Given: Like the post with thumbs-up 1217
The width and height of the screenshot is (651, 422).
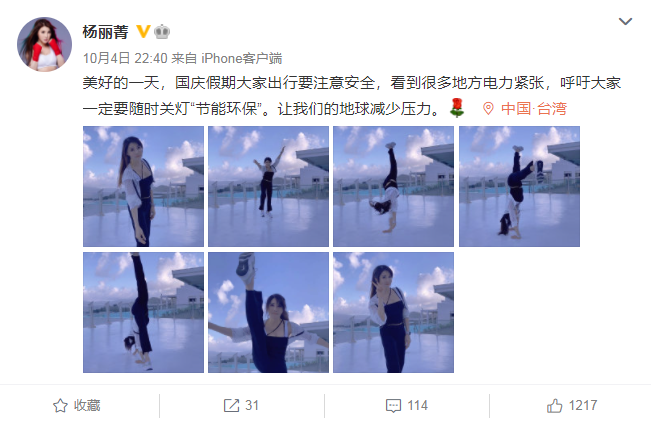Looking at the screenshot, I should pyautogui.click(x=572, y=405).
